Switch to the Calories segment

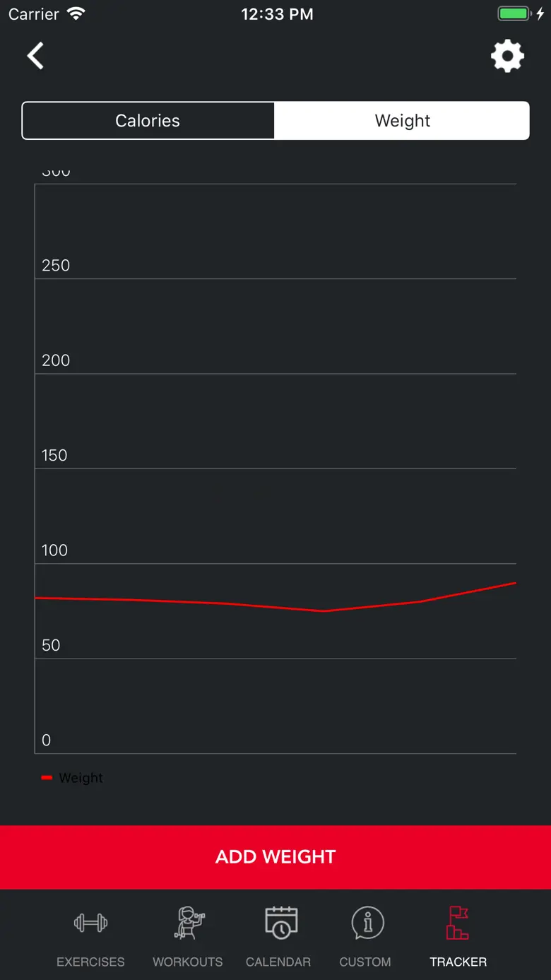[x=148, y=121]
